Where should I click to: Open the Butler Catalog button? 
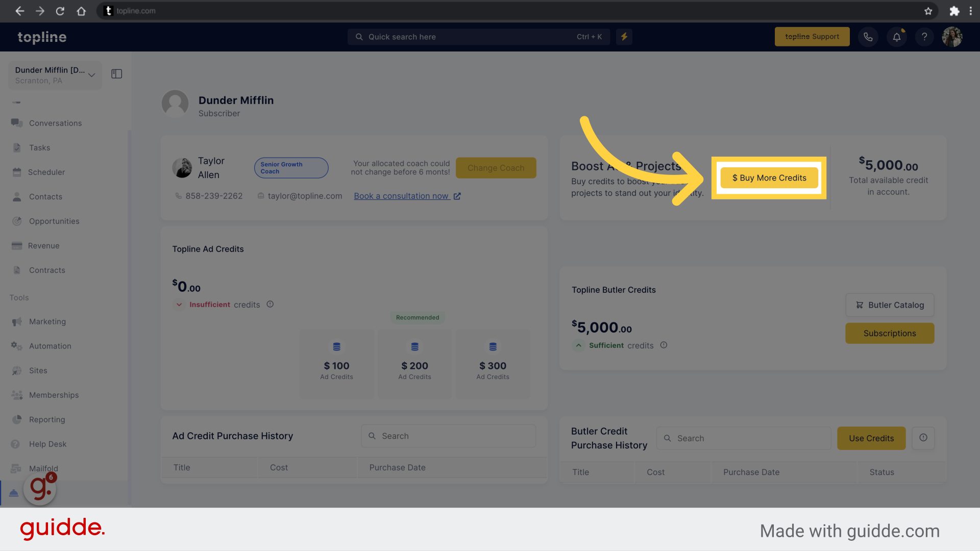(889, 305)
